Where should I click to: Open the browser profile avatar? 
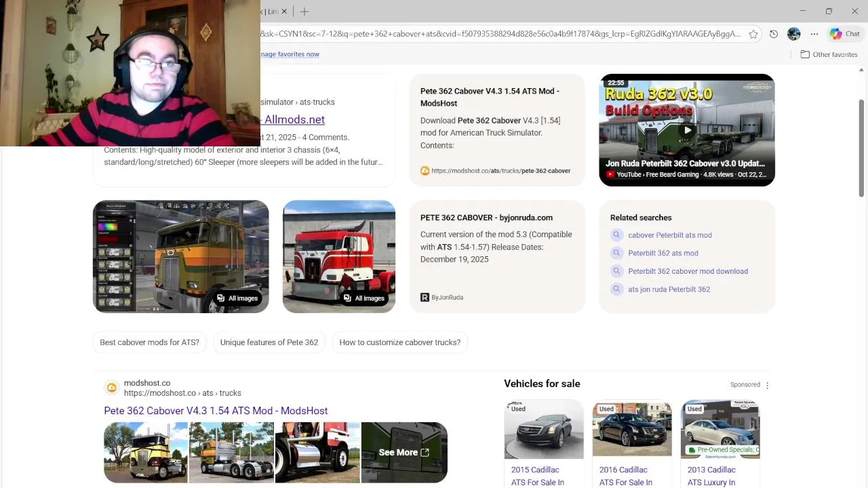coord(794,34)
